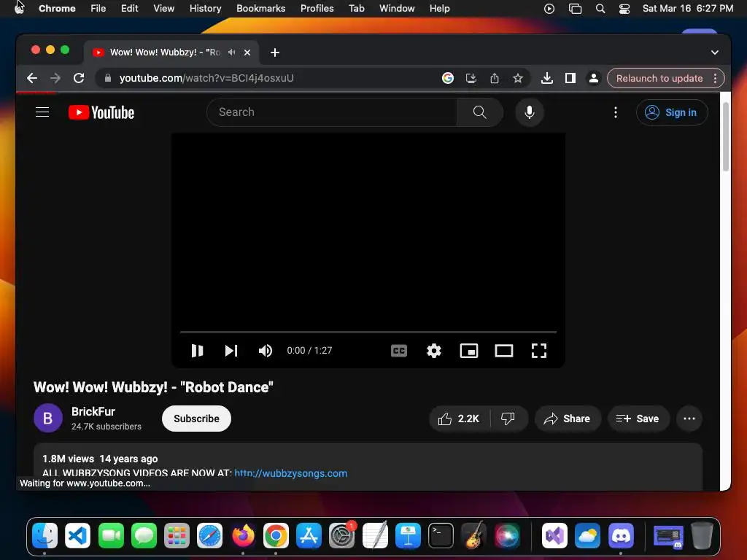
Task: View site information lock icon
Action: [x=108, y=78]
